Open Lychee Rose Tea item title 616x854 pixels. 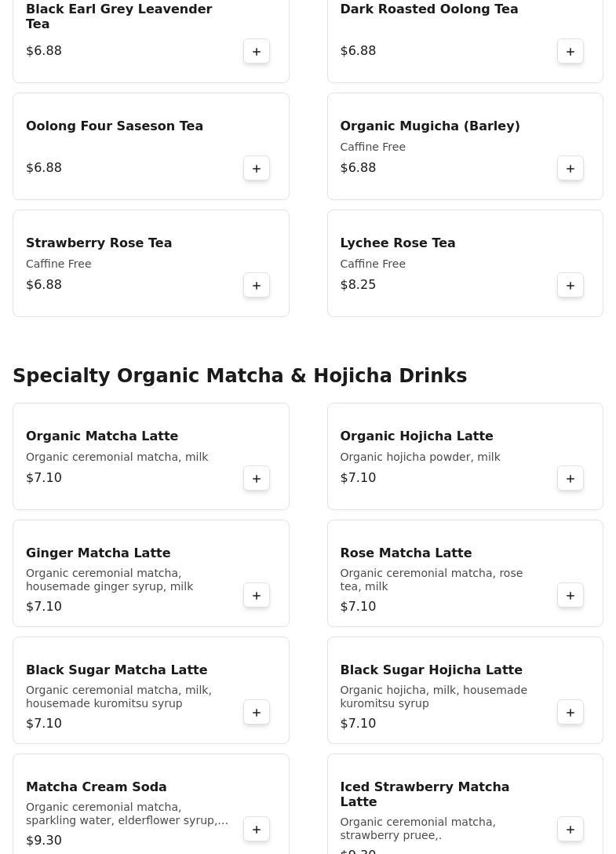(x=398, y=243)
